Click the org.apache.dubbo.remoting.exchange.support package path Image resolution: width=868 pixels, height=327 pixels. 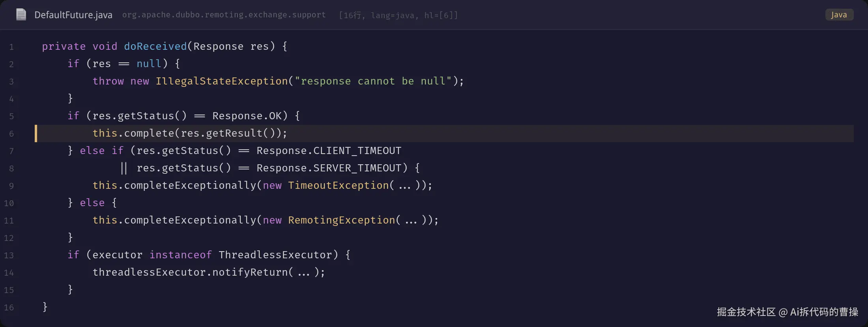tap(224, 15)
